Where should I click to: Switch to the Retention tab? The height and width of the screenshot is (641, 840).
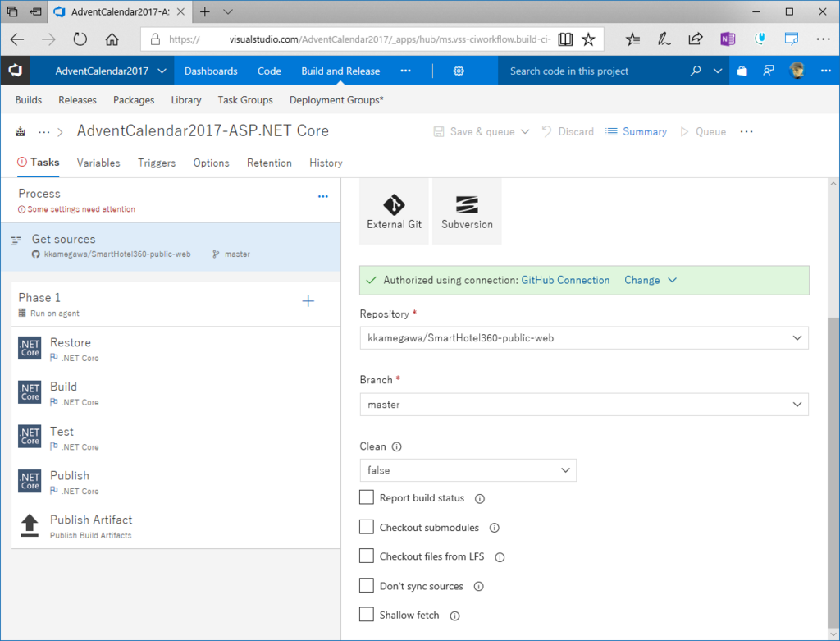tap(269, 163)
